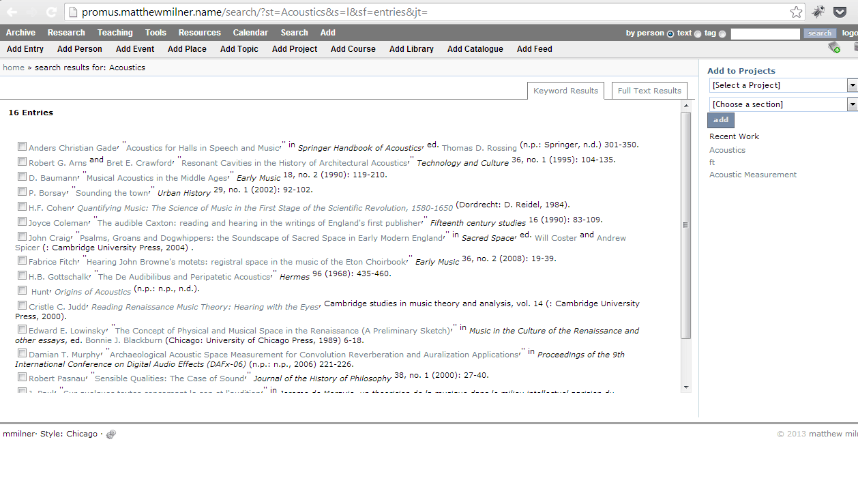
Task: Select the 'tag' search radio button
Action: (x=723, y=33)
